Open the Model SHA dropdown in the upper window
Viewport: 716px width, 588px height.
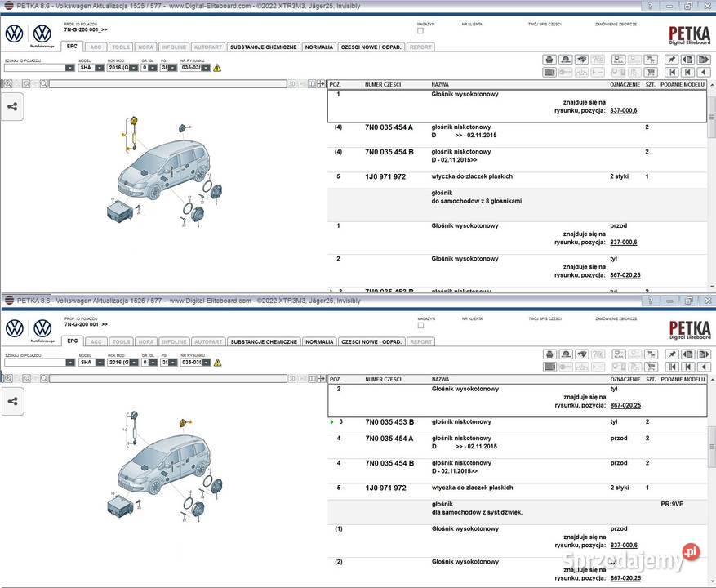pyautogui.click(x=100, y=68)
